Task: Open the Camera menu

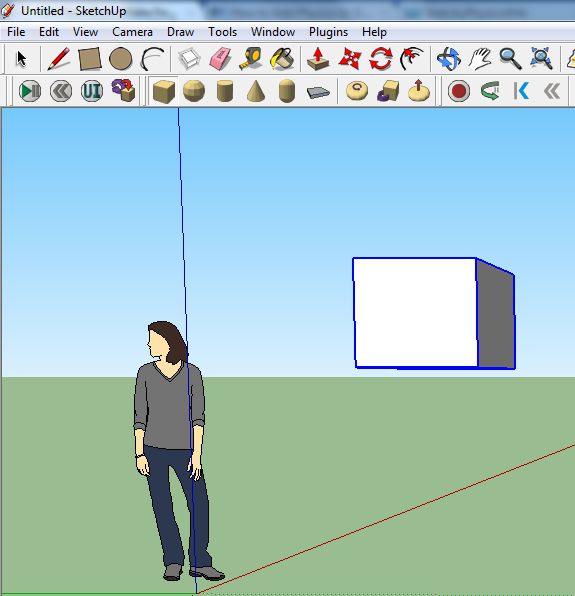Action: click(132, 32)
